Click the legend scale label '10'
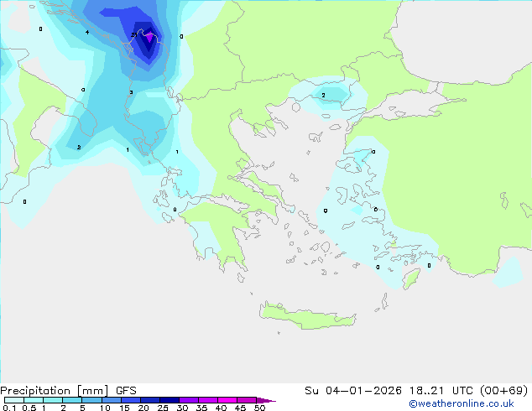 [x=105, y=408]
